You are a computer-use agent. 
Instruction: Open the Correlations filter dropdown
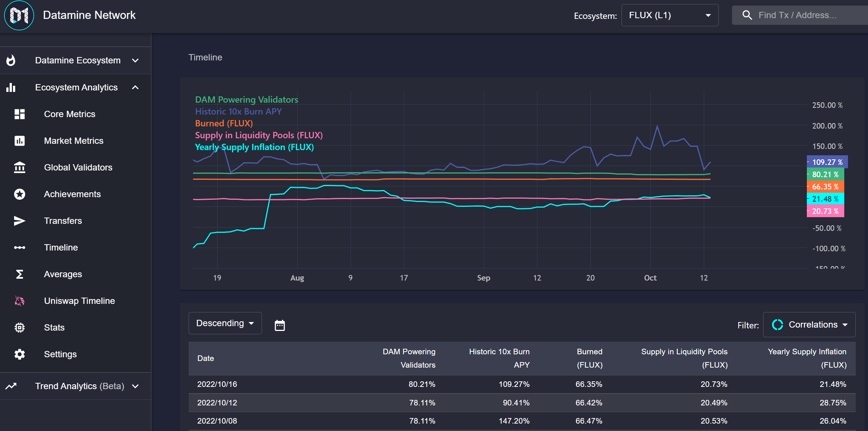[809, 325]
